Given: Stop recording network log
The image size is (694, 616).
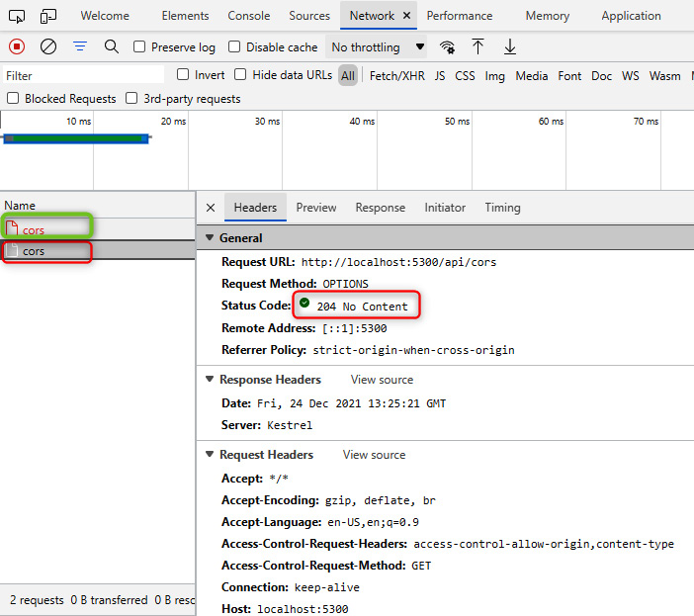Looking at the screenshot, I should click(x=17, y=46).
